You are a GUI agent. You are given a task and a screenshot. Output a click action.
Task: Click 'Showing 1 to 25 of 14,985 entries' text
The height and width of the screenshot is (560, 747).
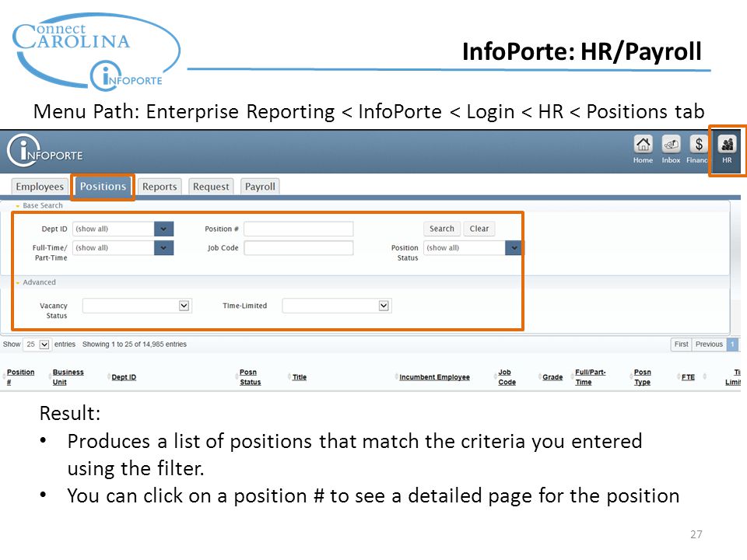click(135, 345)
